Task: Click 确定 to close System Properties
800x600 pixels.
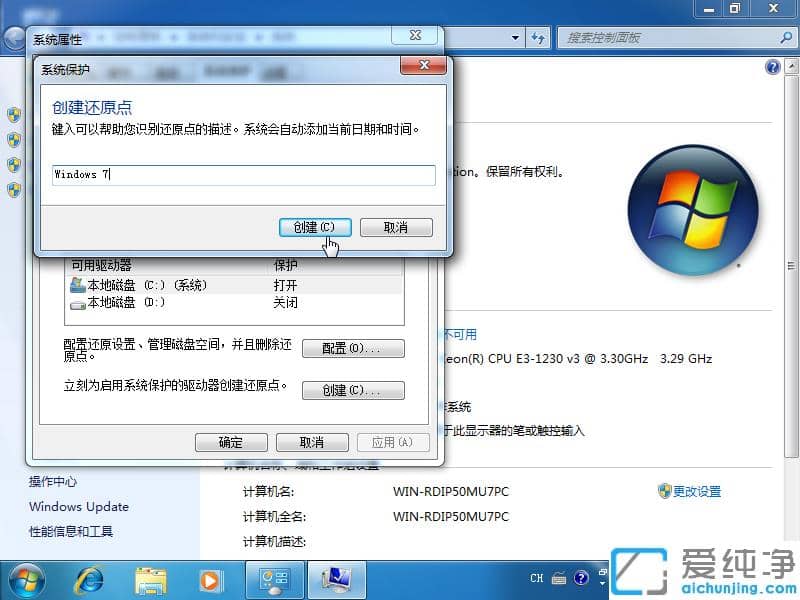Action: click(x=231, y=442)
